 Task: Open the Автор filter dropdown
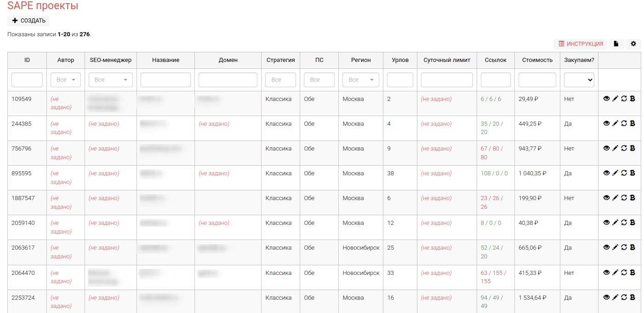(x=66, y=80)
